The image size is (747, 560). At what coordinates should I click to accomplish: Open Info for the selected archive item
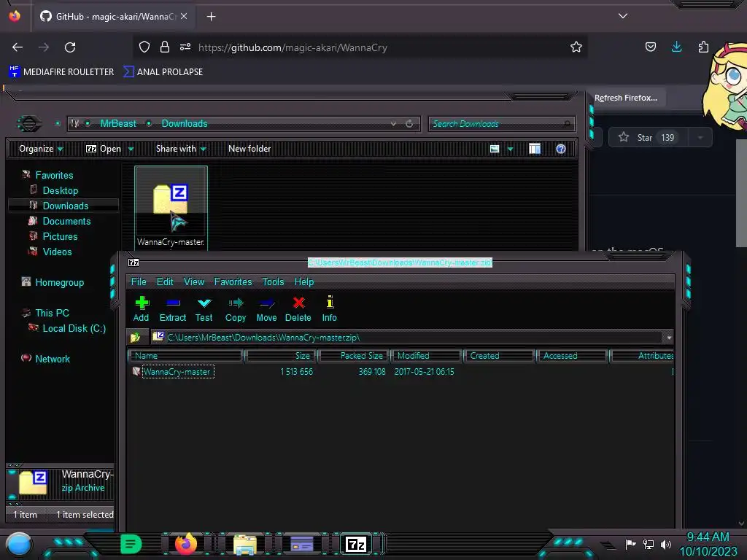click(329, 308)
